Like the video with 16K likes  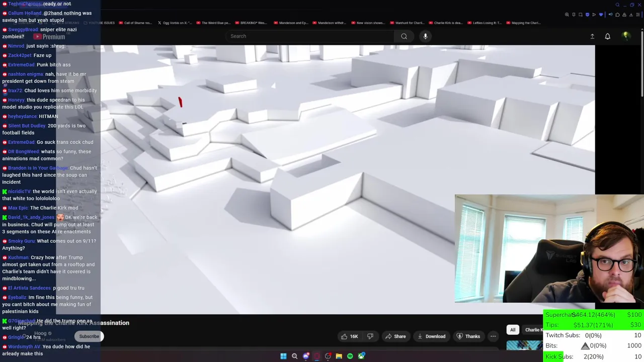tap(349, 336)
